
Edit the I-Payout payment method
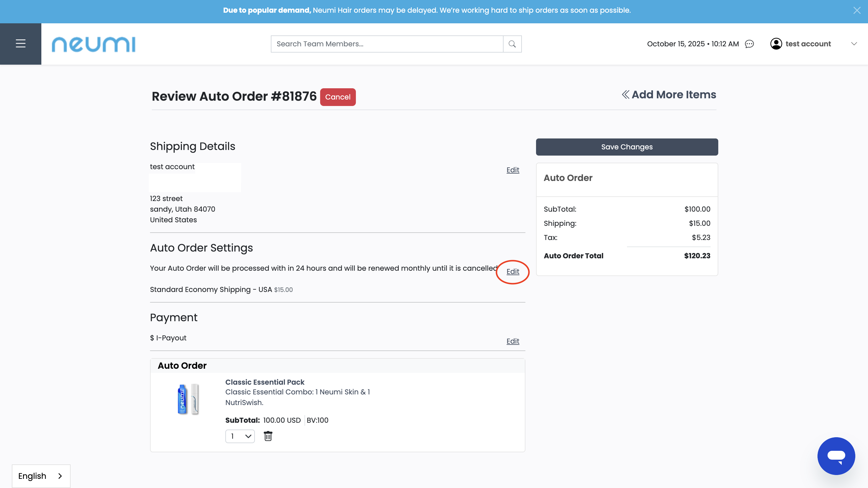(x=512, y=341)
